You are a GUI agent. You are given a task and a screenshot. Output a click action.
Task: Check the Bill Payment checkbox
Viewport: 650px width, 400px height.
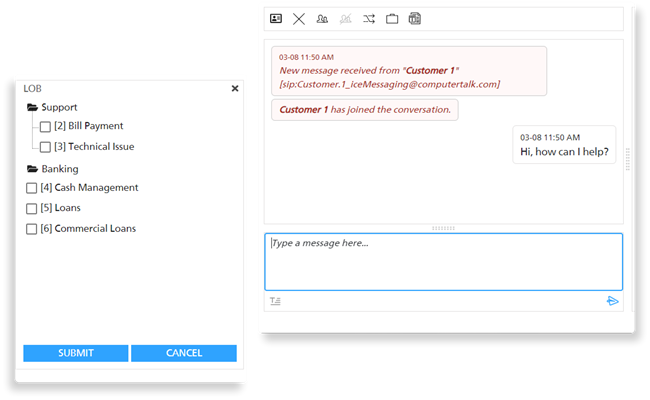pos(45,127)
